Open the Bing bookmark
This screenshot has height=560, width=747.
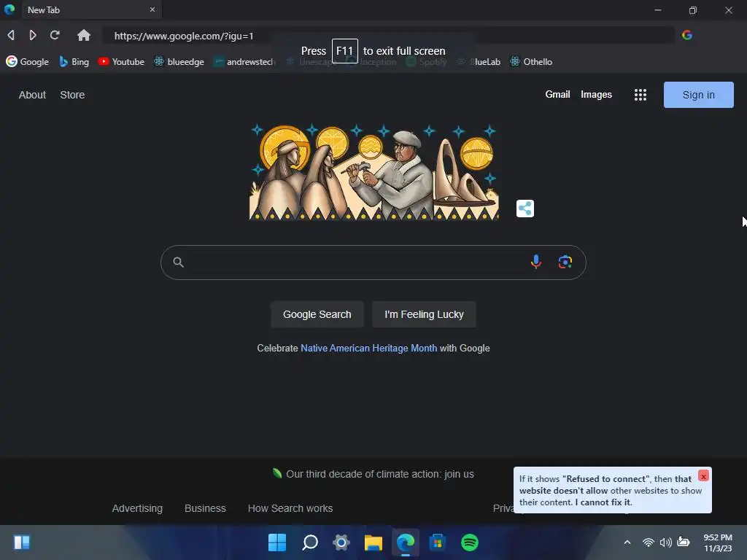(74, 61)
